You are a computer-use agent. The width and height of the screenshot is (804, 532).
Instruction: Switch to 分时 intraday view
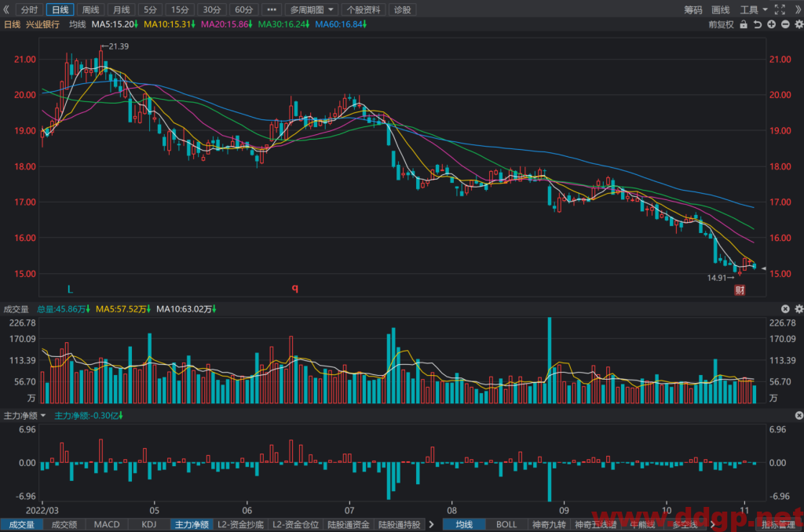pos(29,9)
